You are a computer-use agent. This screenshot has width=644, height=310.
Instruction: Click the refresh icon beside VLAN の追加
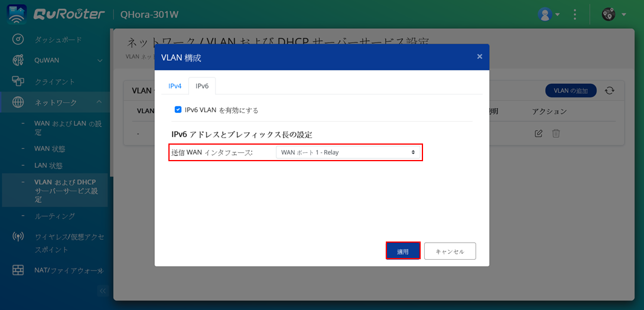(610, 90)
